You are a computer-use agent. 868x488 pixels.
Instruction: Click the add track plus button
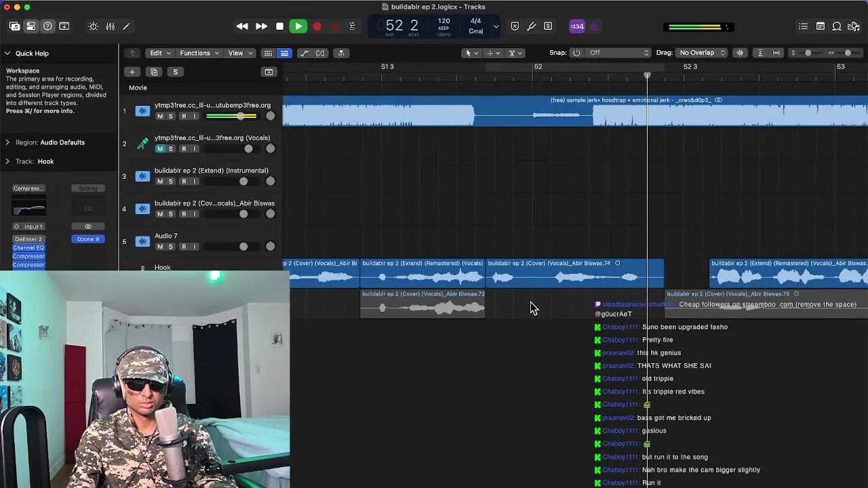(x=132, y=72)
